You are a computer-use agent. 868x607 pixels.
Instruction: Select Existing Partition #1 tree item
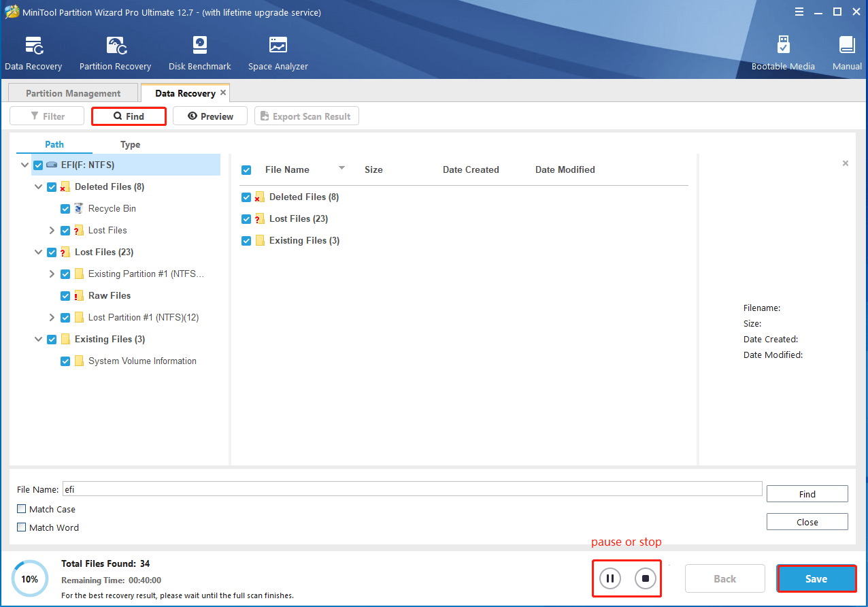tap(146, 274)
